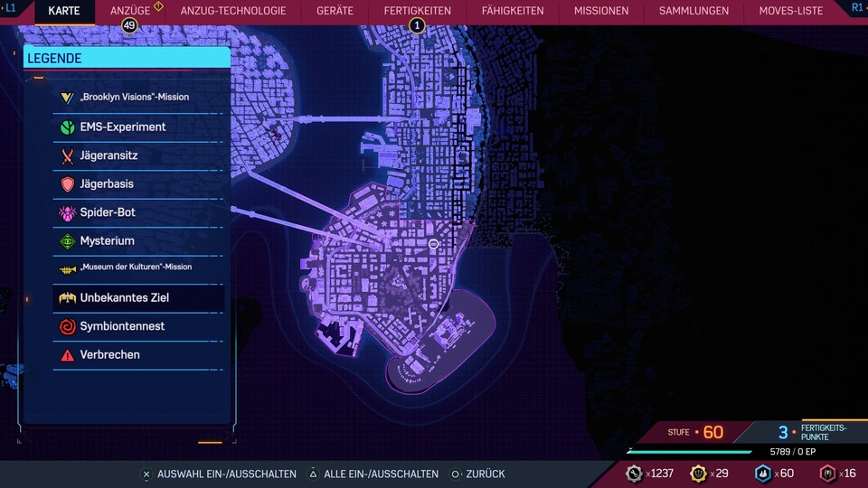Toggle „Museum der Kulturen"-Mission filter

(x=138, y=269)
